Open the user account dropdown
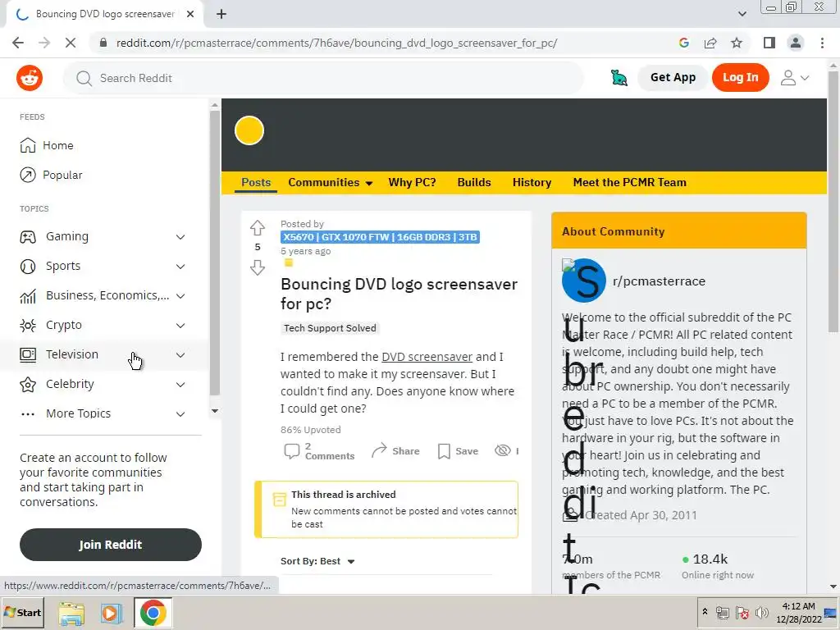840x630 pixels. [x=794, y=78]
